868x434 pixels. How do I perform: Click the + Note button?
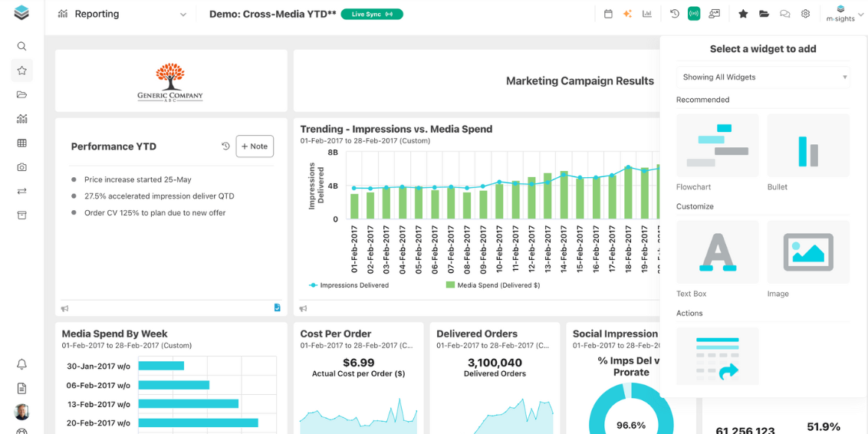click(255, 146)
